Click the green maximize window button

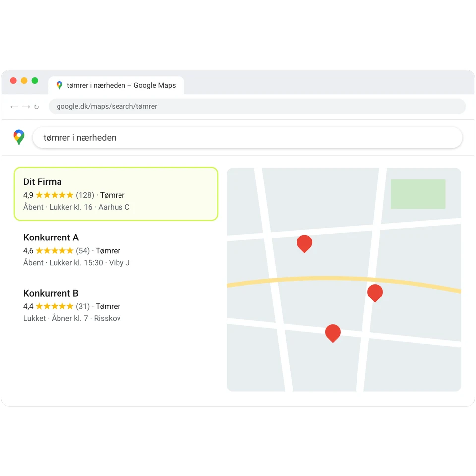[35, 80]
